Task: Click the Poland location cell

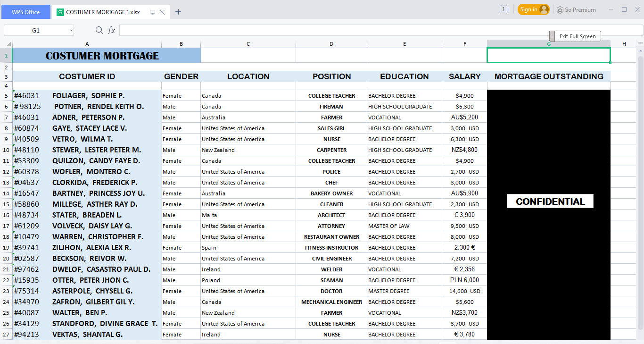Action: click(248, 280)
